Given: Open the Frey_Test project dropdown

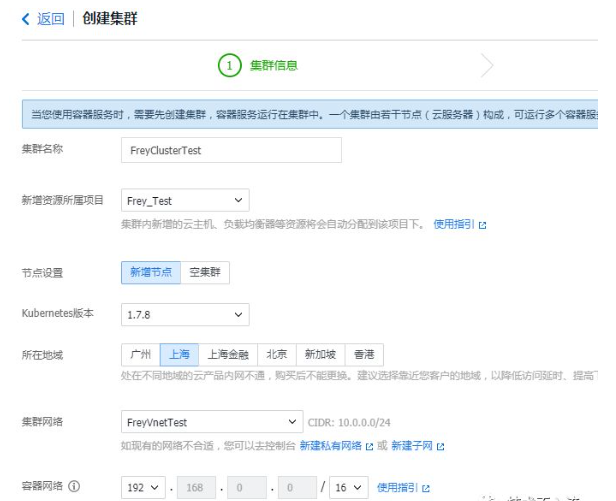Looking at the screenshot, I should [x=185, y=200].
